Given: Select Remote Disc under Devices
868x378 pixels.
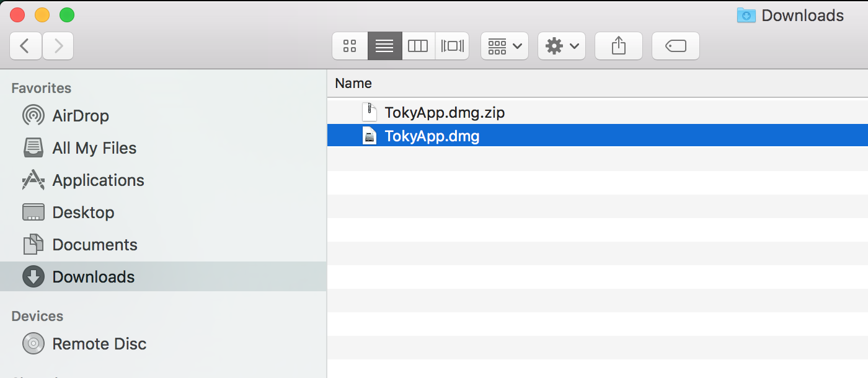Looking at the screenshot, I should pos(99,344).
